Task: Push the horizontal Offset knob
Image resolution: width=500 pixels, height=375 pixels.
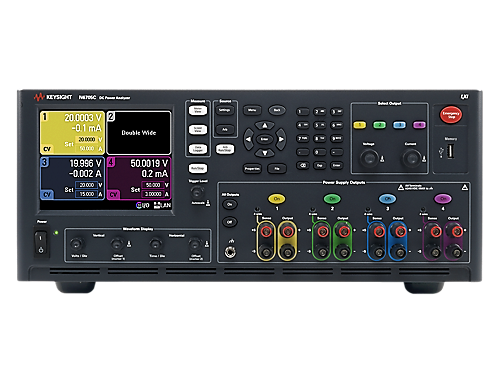Action: 194,244
